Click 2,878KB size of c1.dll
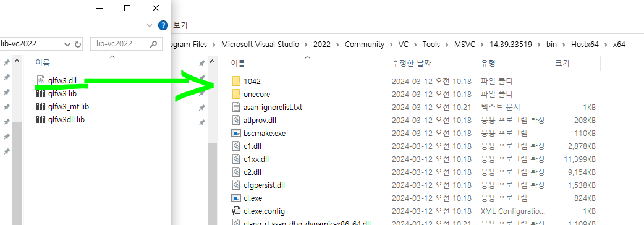This screenshot has width=644, height=225. (581, 146)
